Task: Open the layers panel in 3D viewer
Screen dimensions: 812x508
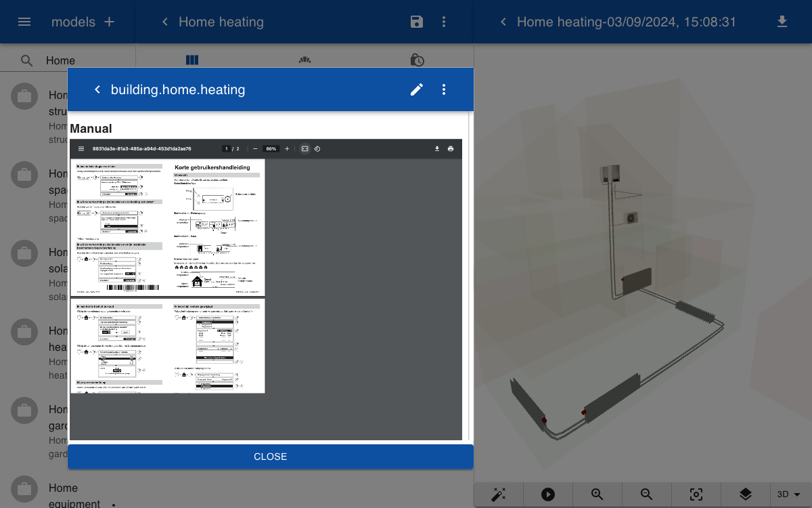Action: [x=745, y=494]
